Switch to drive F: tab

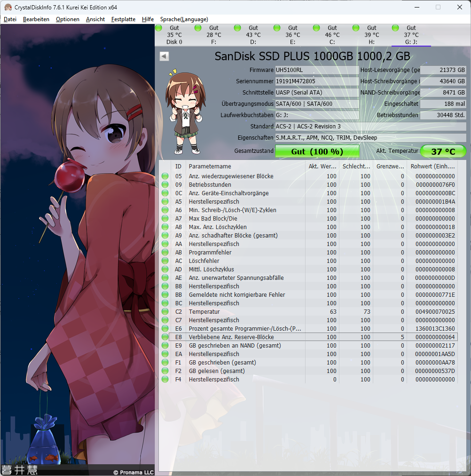pos(214,35)
